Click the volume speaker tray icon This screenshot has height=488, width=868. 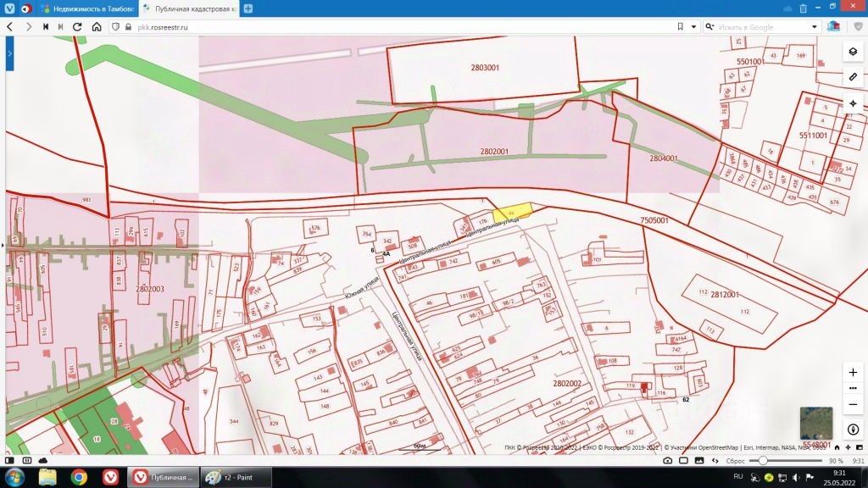point(796,477)
